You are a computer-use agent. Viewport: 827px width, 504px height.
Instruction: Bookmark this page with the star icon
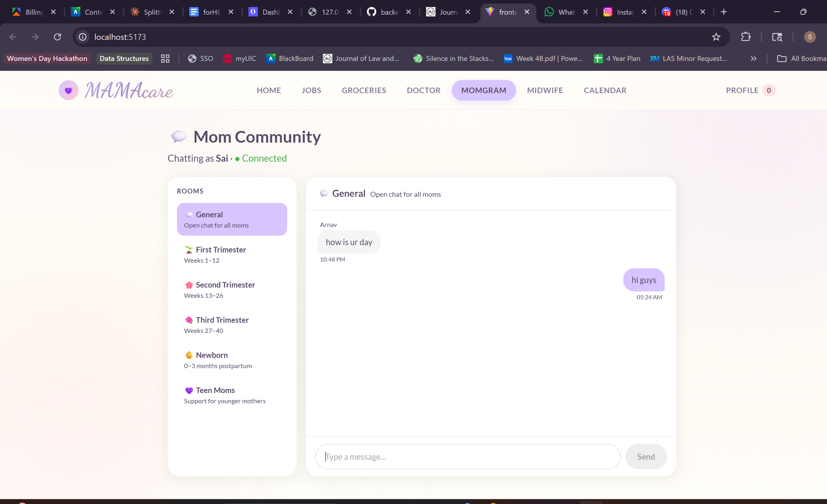click(x=716, y=37)
